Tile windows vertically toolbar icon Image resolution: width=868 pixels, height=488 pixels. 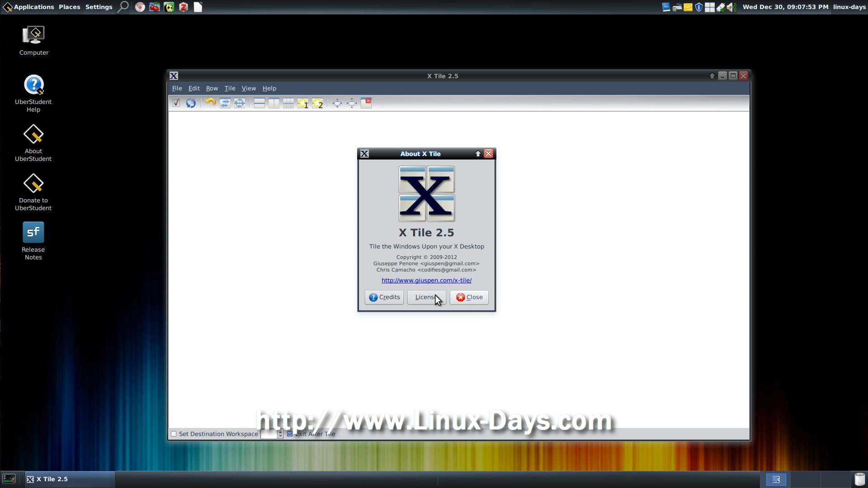click(274, 103)
